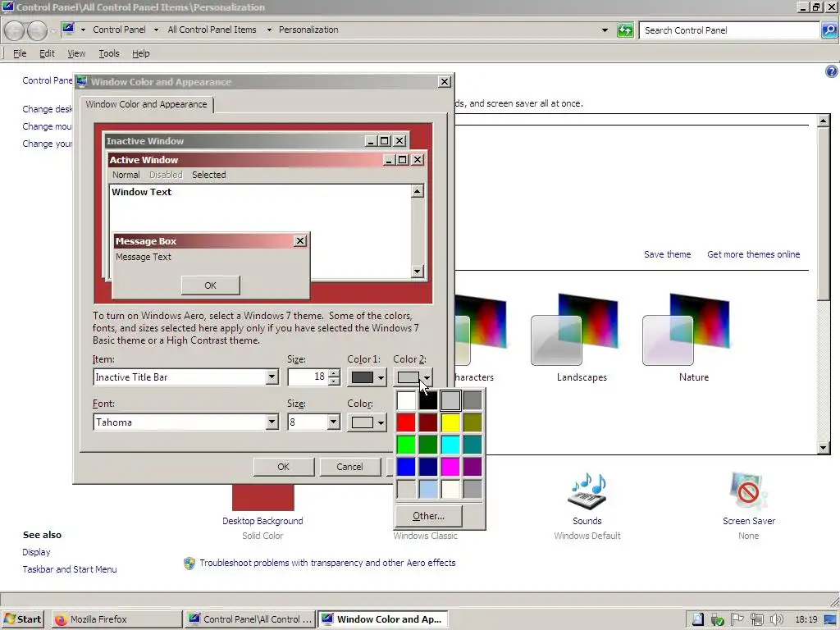The image size is (840, 630).
Task: Click the shield icon beside Troubleshoot link
Action: point(189,563)
